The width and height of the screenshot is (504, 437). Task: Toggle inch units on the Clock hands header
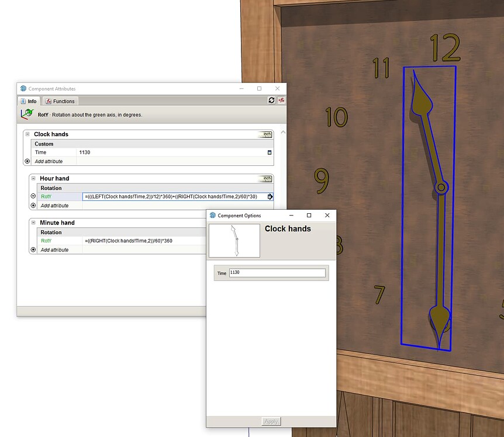pos(265,134)
